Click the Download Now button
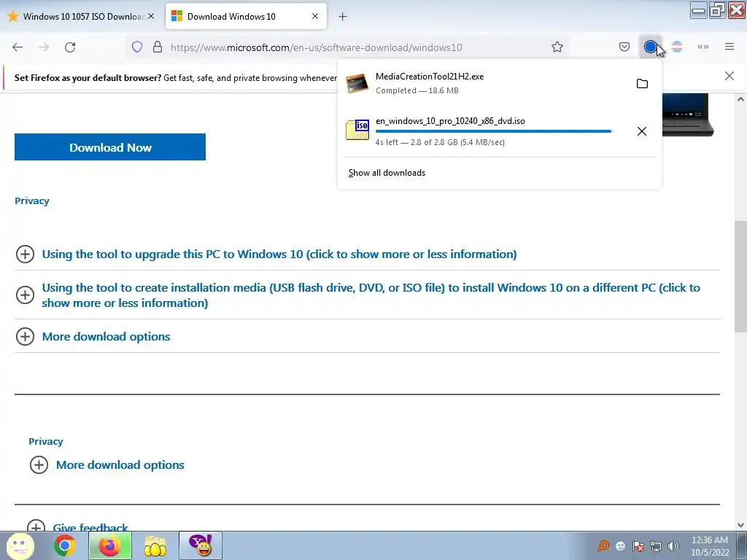 pyautogui.click(x=110, y=147)
